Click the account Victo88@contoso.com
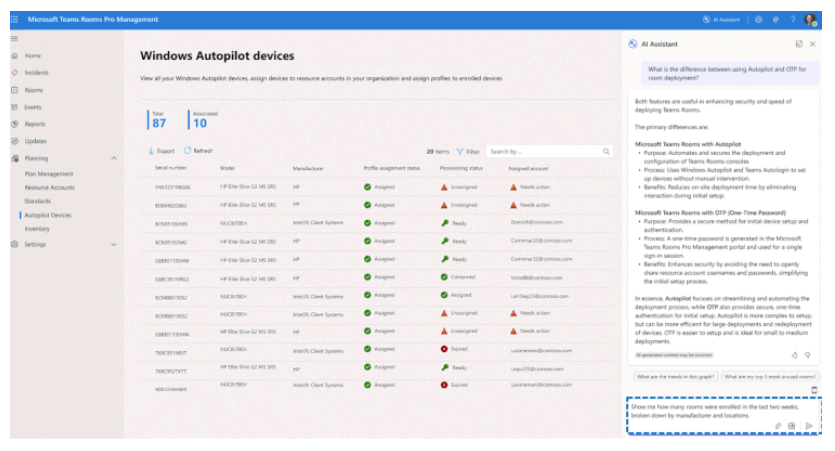The image size is (835, 451). tap(536, 278)
